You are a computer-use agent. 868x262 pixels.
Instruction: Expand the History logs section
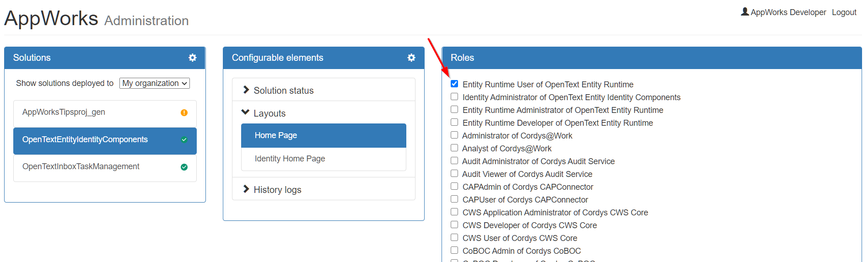click(x=277, y=190)
